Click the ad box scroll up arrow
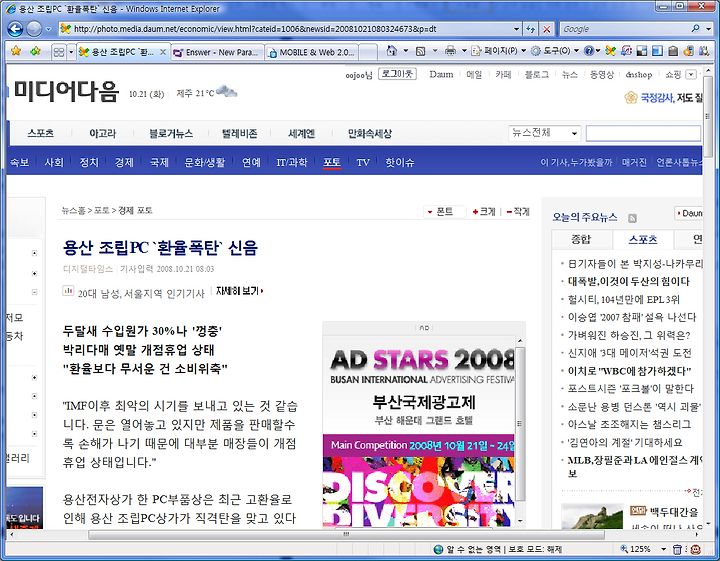This screenshot has width=720, height=561. click(x=520, y=341)
